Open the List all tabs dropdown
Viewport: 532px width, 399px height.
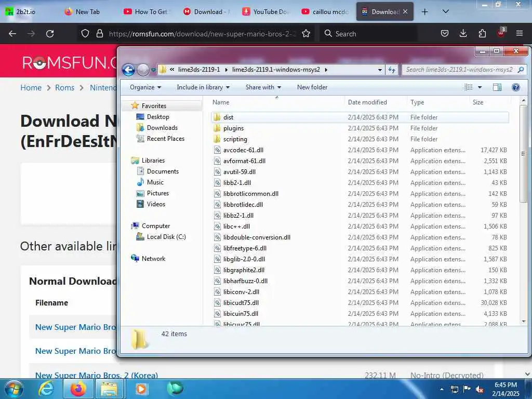point(446,12)
